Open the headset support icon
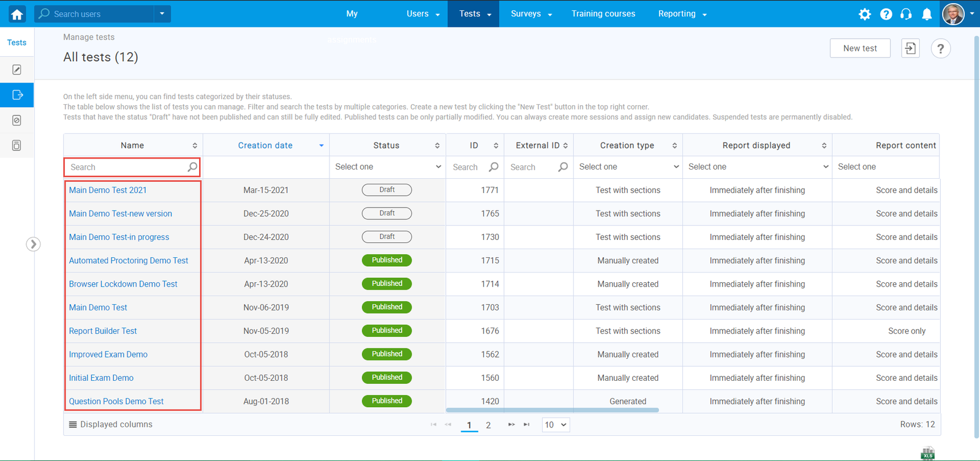The image size is (980, 461). pyautogui.click(x=906, y=14)
